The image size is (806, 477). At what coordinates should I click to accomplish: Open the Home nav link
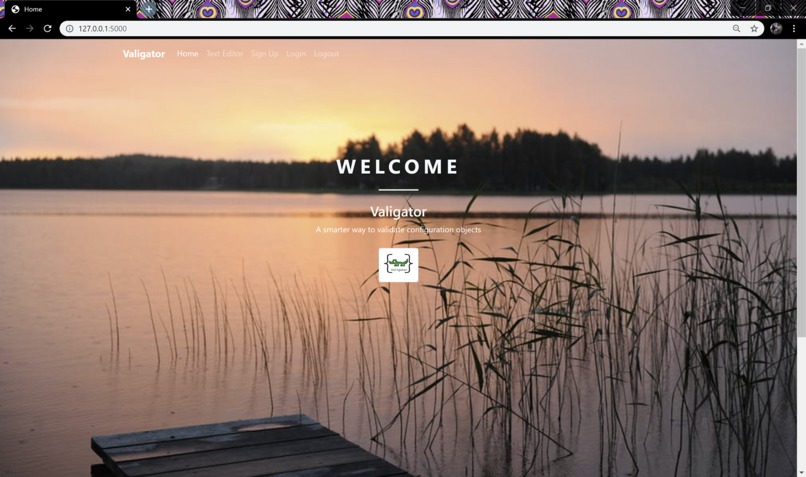coord(188,53)
